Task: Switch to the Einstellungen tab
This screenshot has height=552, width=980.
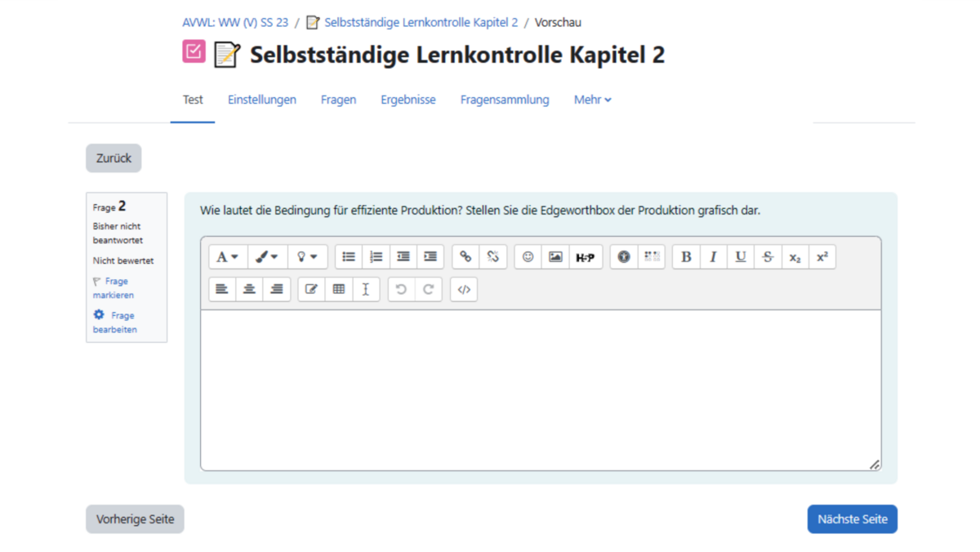Action: click(x=261, y=100)
